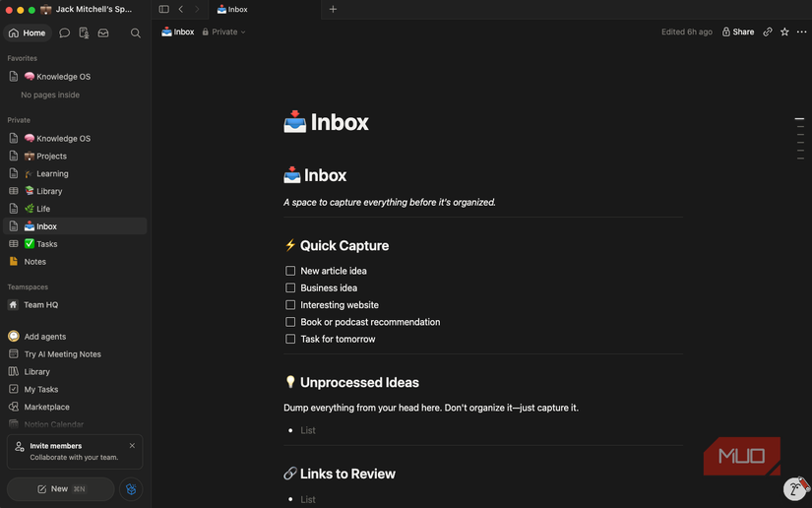Go back with left arrow icon
This screenshot has height=508, width=812.
[181, 9]
